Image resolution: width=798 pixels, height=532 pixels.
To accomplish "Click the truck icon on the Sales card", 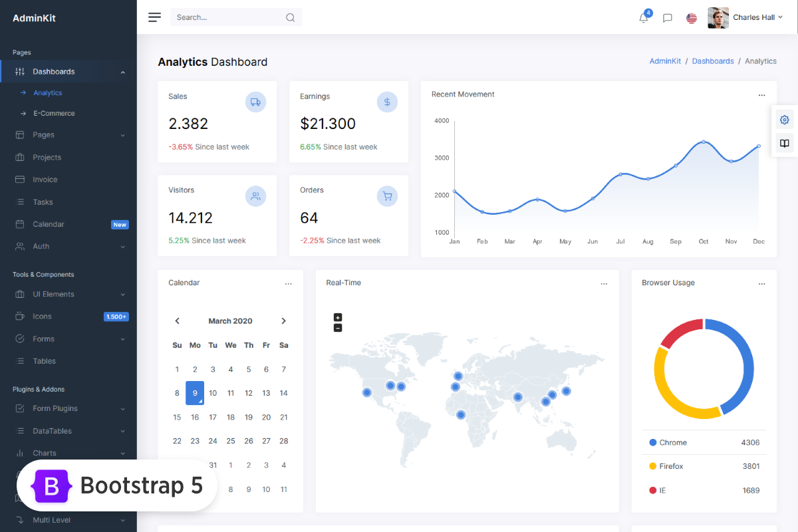I will (255, 102).
